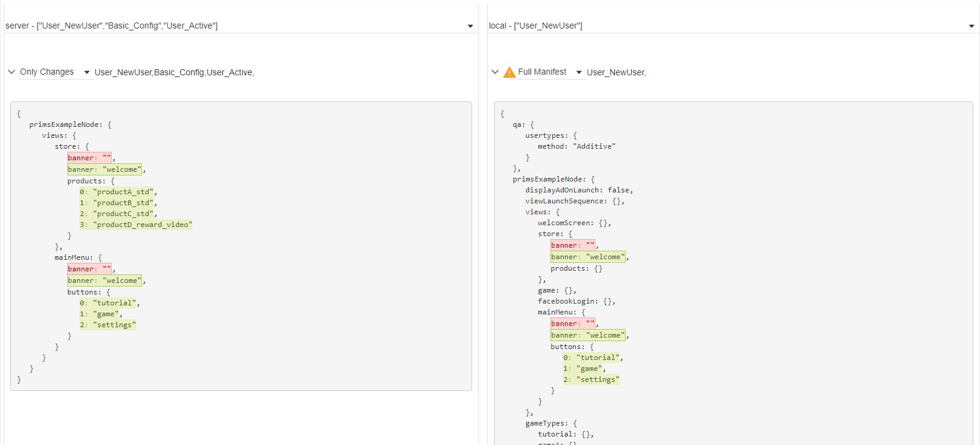Select added store banner "welcome" in server panel
Screen dimensions: 980x445
click(104, 169)
